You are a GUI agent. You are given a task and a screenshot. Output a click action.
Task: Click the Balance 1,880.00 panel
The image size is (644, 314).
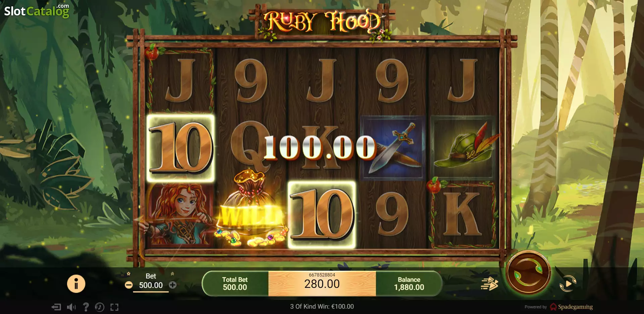pyautogui.click(x=409, y=284)
